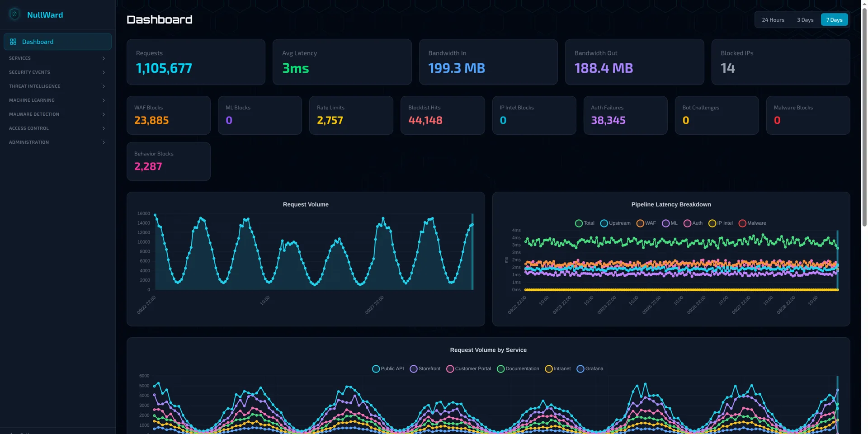Viewport: 868px width, 434px height.
Task: Expand the Security Events section chevron
Action: (104, 72)
